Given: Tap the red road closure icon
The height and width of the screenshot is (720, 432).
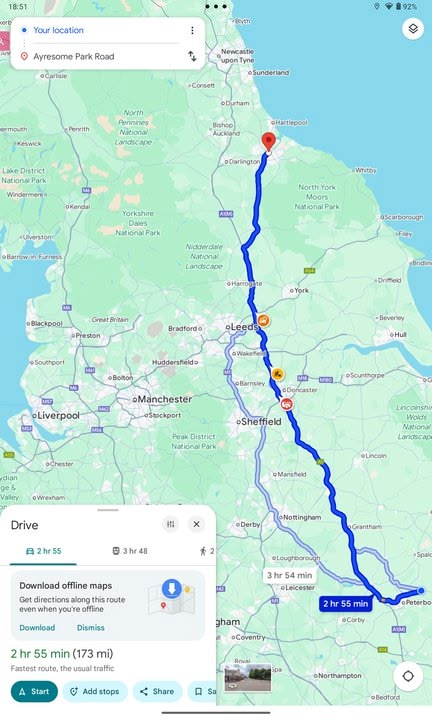Looking at the screenshot, I should (287, 404).
